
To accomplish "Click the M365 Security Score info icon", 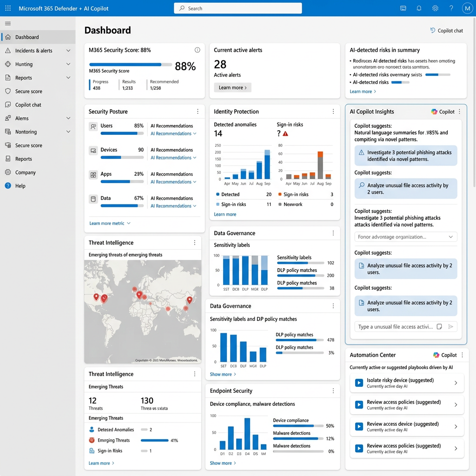I will [x=197, y=50].
